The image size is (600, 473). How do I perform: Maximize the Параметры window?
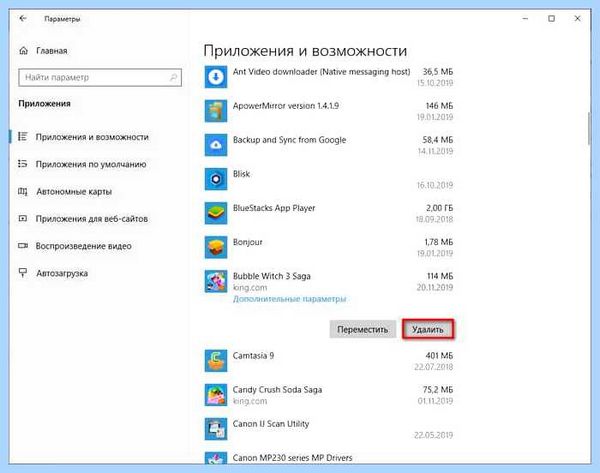551,18
